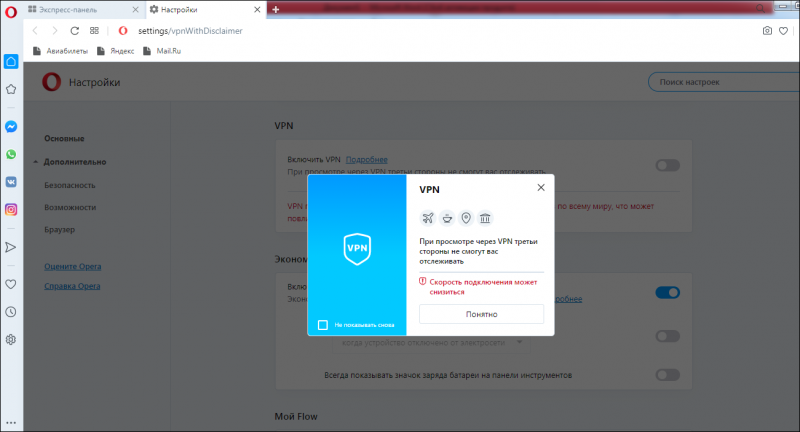Viewport: 800px width, 432px height.
Task: Click the Opera logo beside 'Настройки' heading
Action: (52, 82)
